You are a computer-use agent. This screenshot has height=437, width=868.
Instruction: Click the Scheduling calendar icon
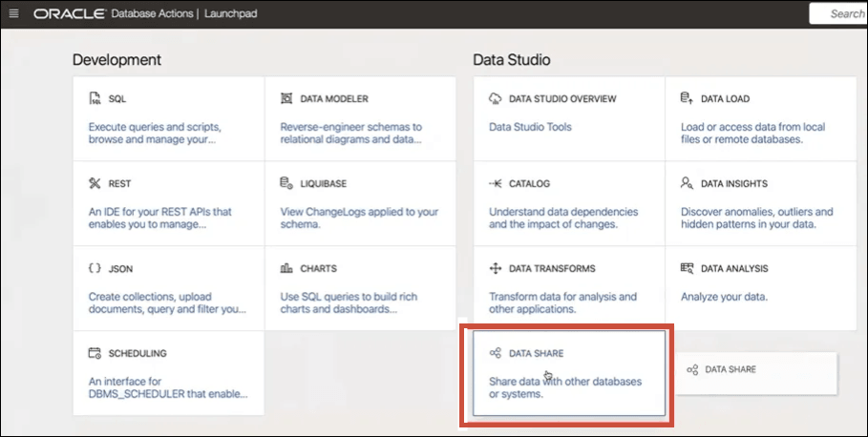[x=95, y=353]
